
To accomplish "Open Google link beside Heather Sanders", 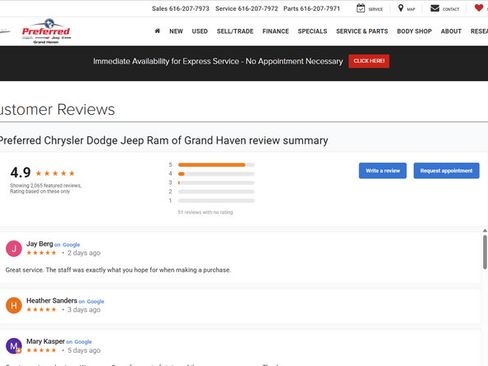I will pyautogui.click(x=95, y=301).
